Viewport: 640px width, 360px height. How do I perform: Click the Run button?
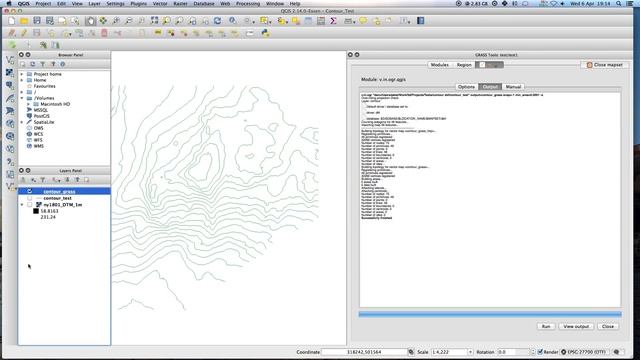point(546,327)
